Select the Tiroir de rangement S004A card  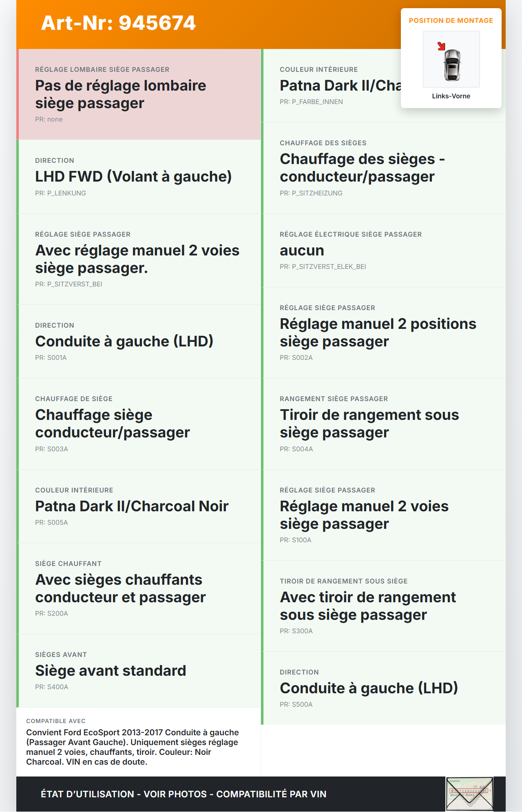pyautogui.click(x=383, y=424)
